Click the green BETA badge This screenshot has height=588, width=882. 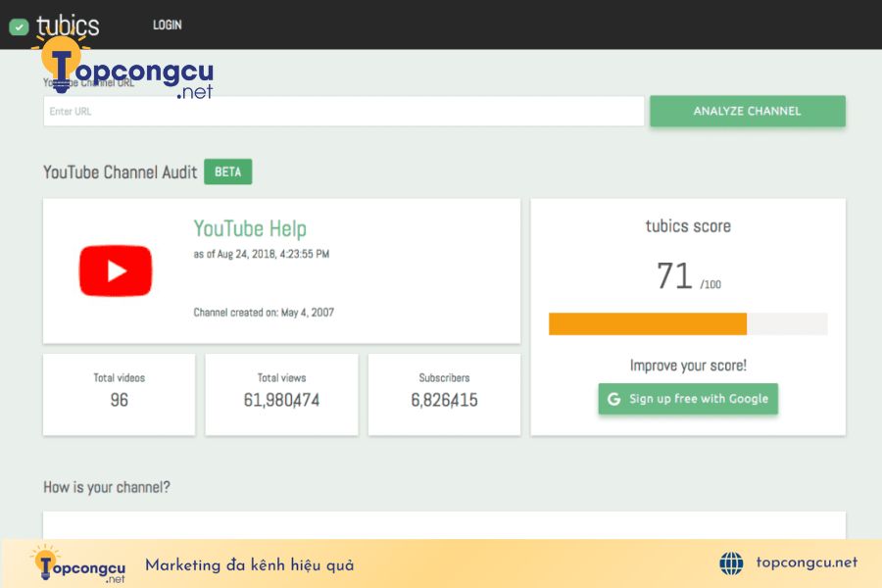(x=227, y=171)
